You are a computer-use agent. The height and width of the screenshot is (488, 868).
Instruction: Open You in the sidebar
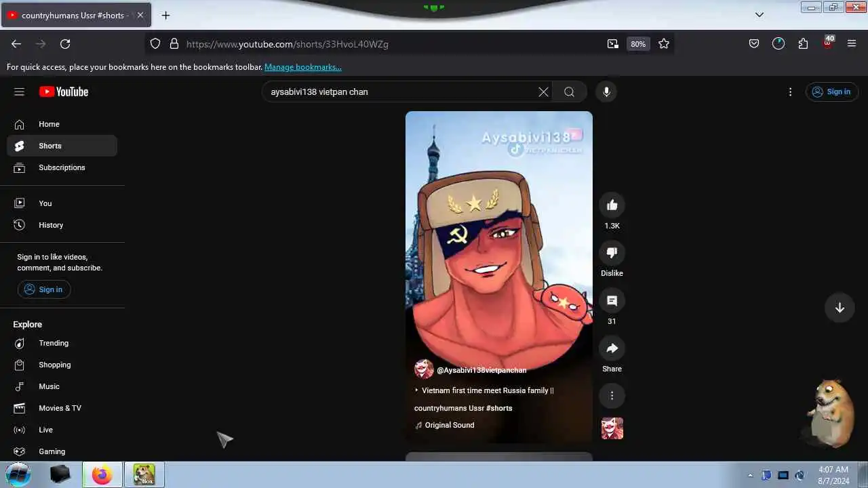pyautogui.click(x=62, y=203)
